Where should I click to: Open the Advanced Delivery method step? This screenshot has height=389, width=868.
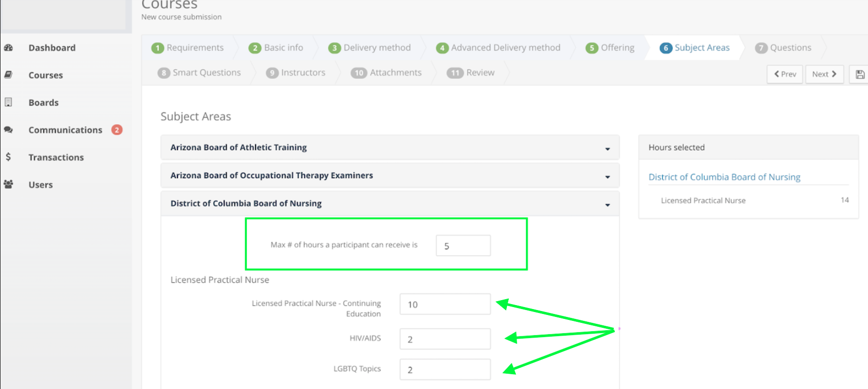point(505,48)
